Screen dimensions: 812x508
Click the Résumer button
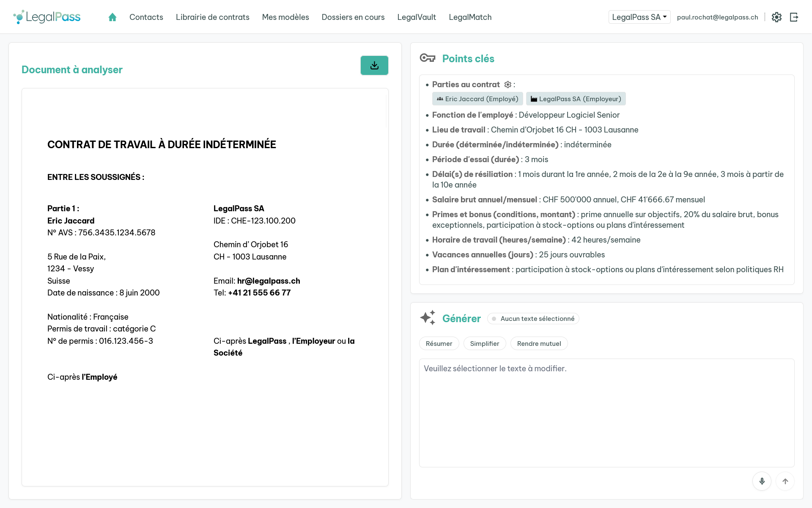(x=439, y=343)
